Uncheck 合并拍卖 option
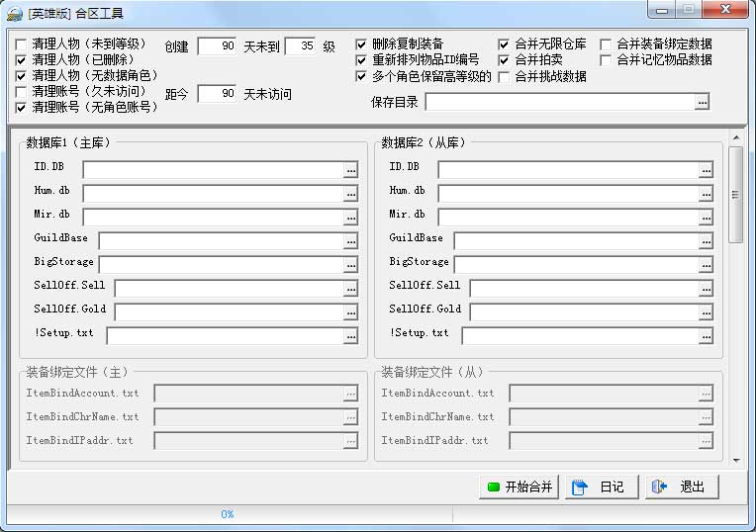Viewport: 756px width, 532px height. click(504, 60)
